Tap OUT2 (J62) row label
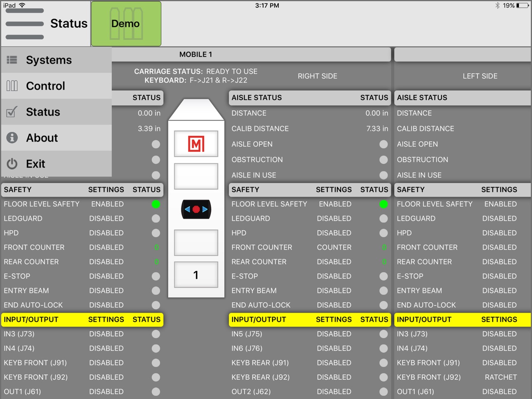Viewport: 532px width, 399px height. coord(251,392)
